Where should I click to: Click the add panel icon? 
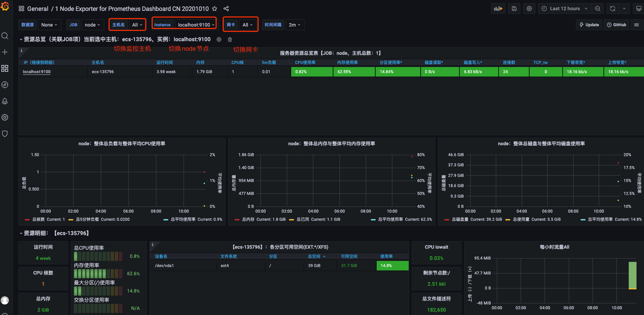point(498,9)
